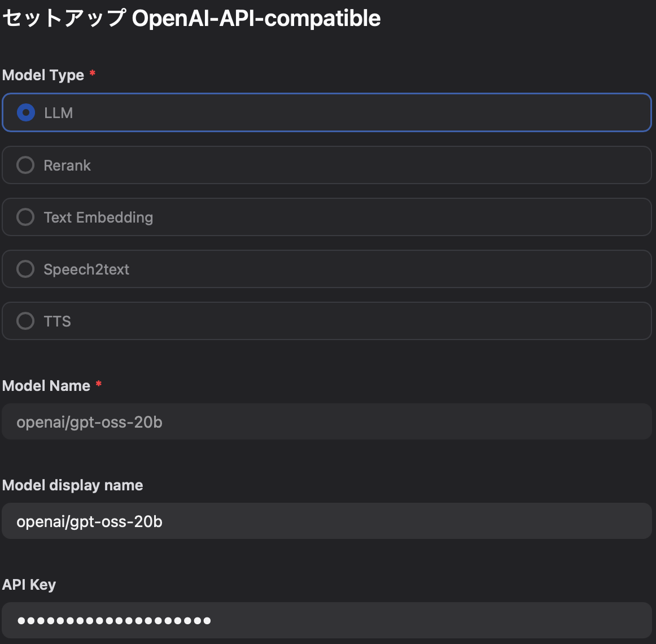Focus the API Key password field
Screen dimensions: 656x644
click(327, 620)
